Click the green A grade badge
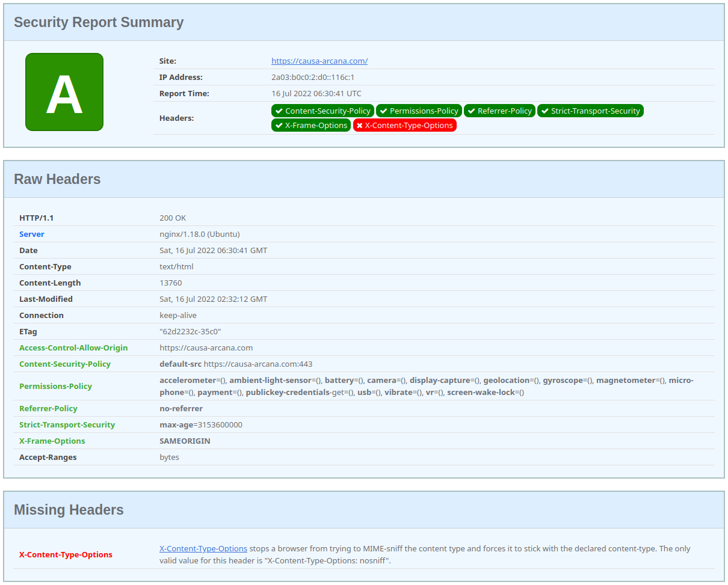The width and height of the screenshot is (728, 585). point(64,92)
